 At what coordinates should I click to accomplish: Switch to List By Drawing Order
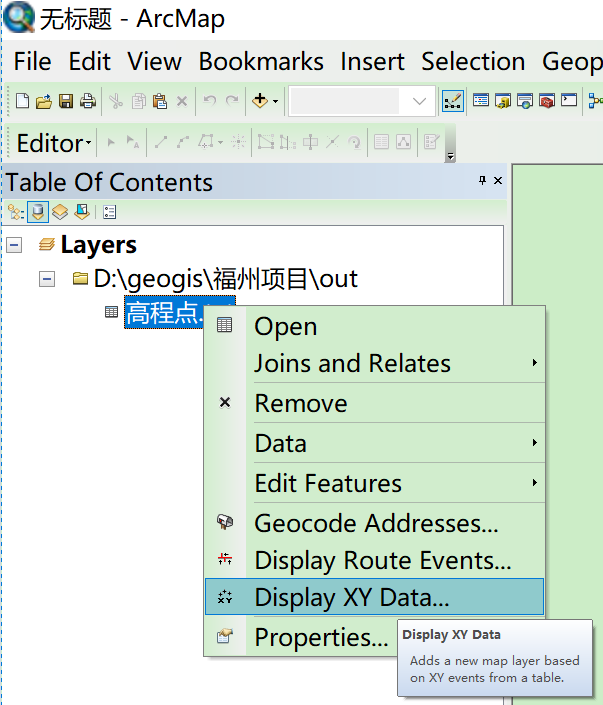tap(16, 212)
